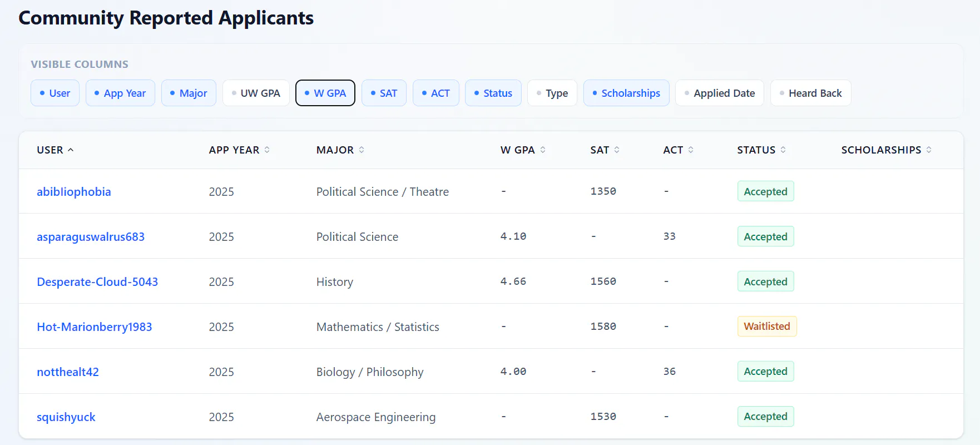Image resolution: width=980 pixels, height=445 pixels.
Task: Enable the Heard Back column chip
Action: point(811,93)
